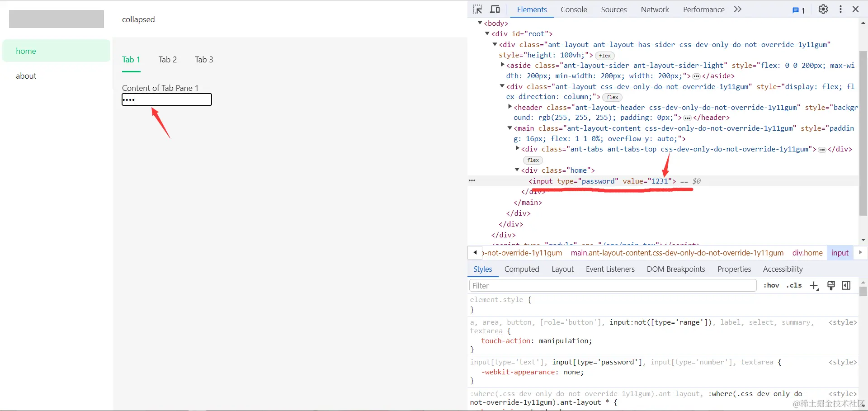
Task: Open the Network tab
Action: (x=655, y=9)
